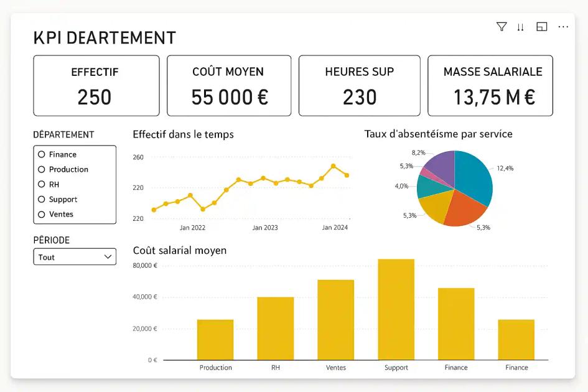This screenshot has width=588, height=392.
Task: Click the peak data point near Jan 2024
Action: (332, 166)
